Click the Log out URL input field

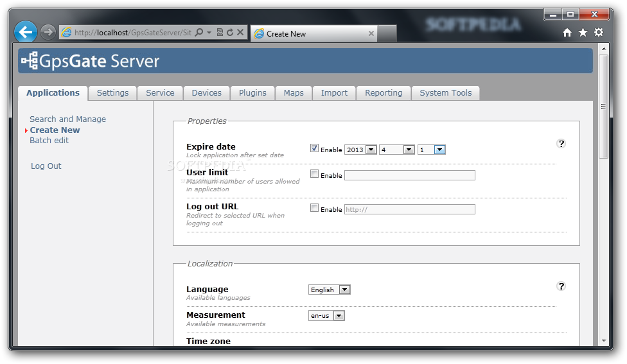tap(409, 209)
